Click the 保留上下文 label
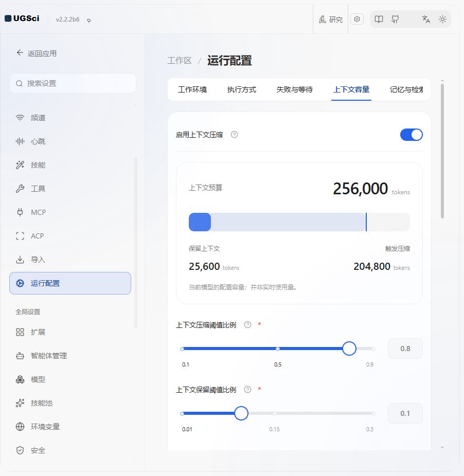Screen dimensions: 464x476 point(204,249)
